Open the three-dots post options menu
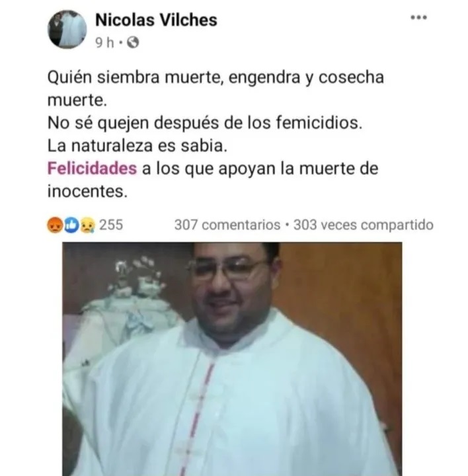The height and width of the screenshot is (476, 468). click(x=418, y=17)
